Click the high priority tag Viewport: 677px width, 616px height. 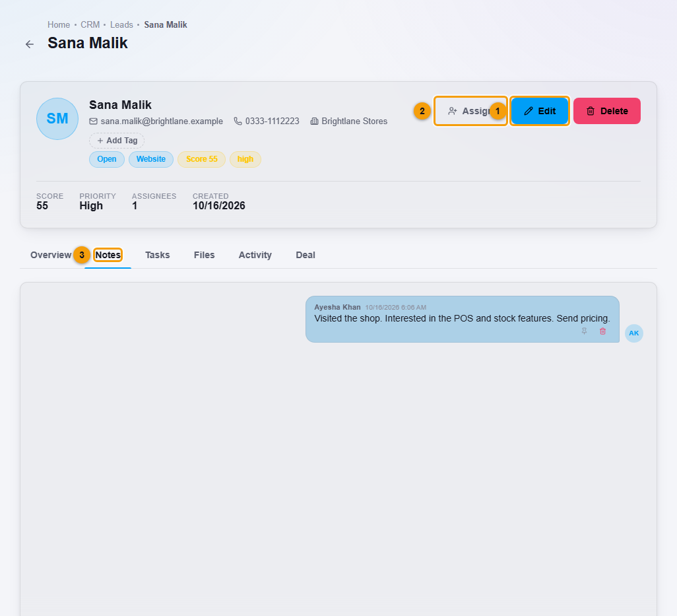pos(245,159)
